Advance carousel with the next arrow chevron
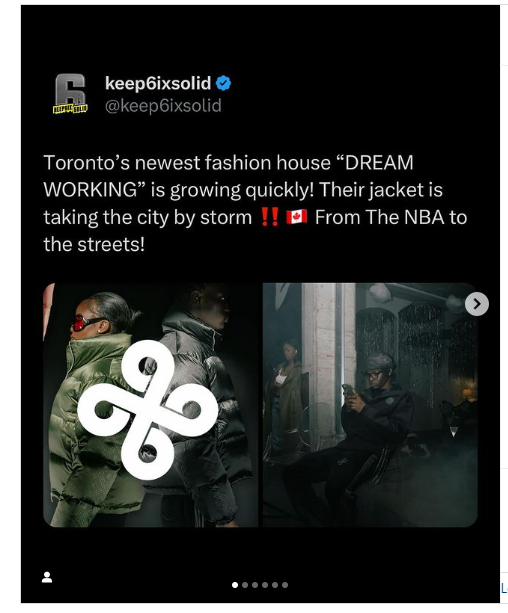The height and width of the screenshot is (613, 508). tap(477, 304)
